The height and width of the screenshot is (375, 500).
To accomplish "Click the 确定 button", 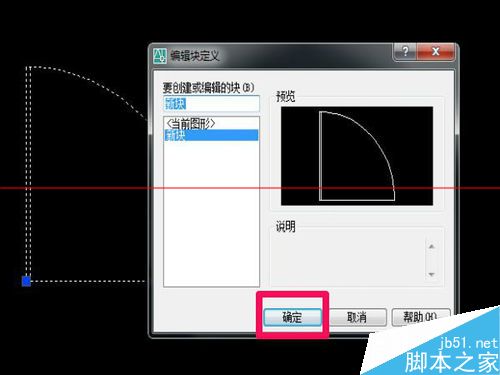I will [x=292, y=317].
